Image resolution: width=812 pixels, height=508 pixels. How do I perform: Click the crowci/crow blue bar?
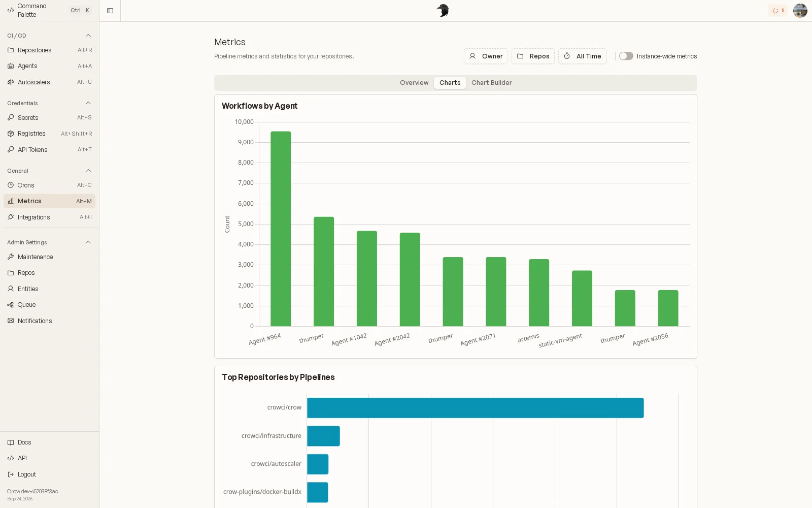[476, 408]
